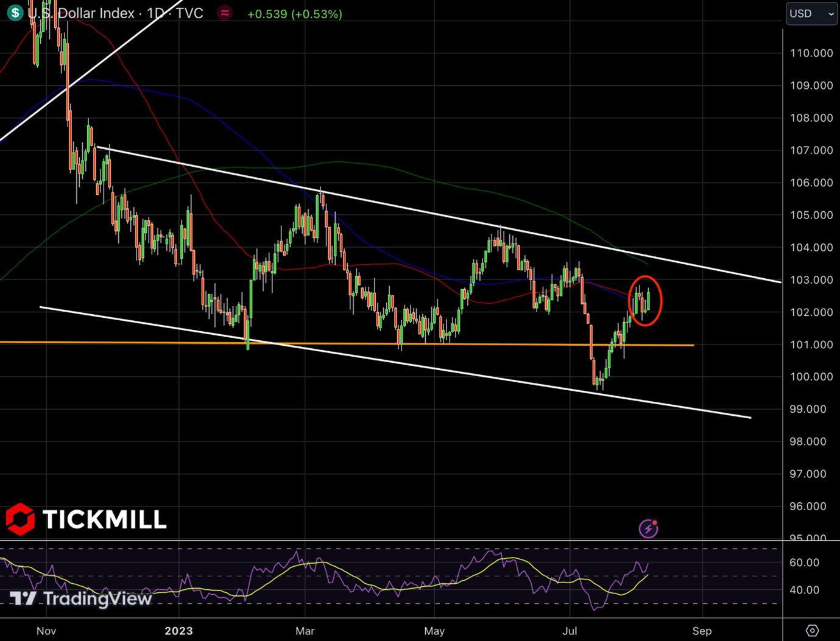
Task: Click the 106.000 price label
Action: (x=811, y=183)
